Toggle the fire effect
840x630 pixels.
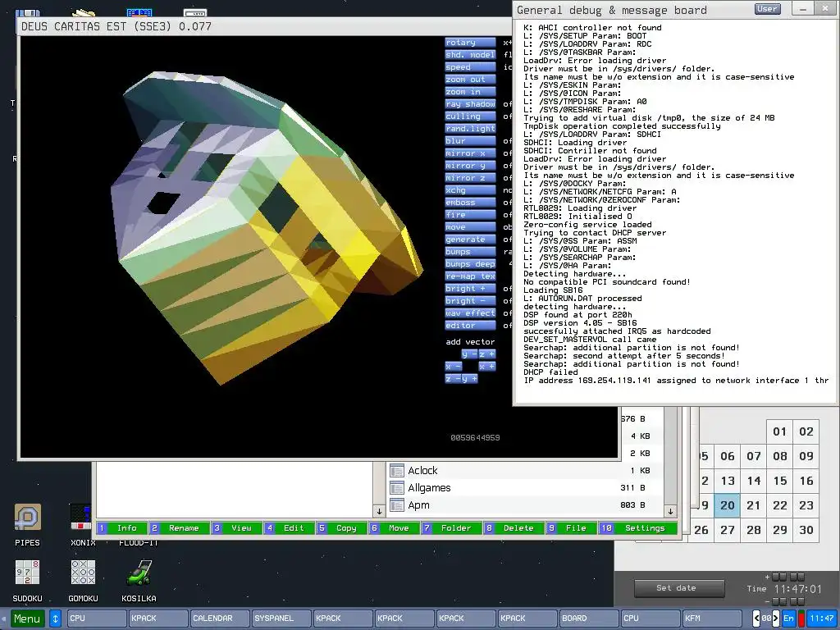point(470,215)
